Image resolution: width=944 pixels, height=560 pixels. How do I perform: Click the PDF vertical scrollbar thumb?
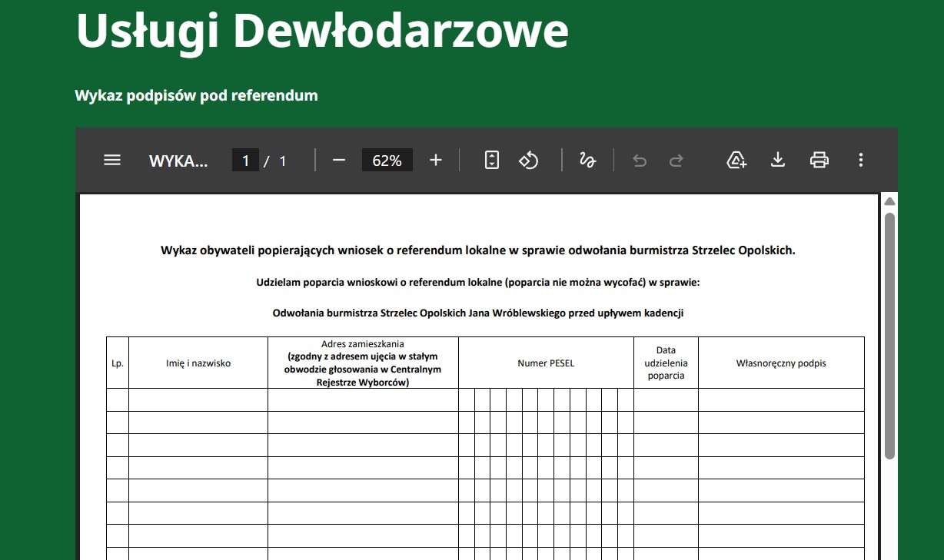coord(889,336)
